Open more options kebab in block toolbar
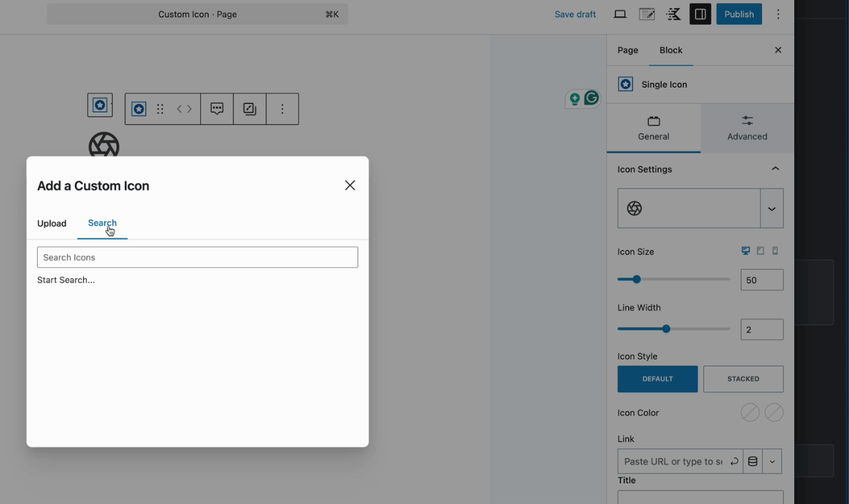This screenshot has width=849, height=504. [282, 108]
